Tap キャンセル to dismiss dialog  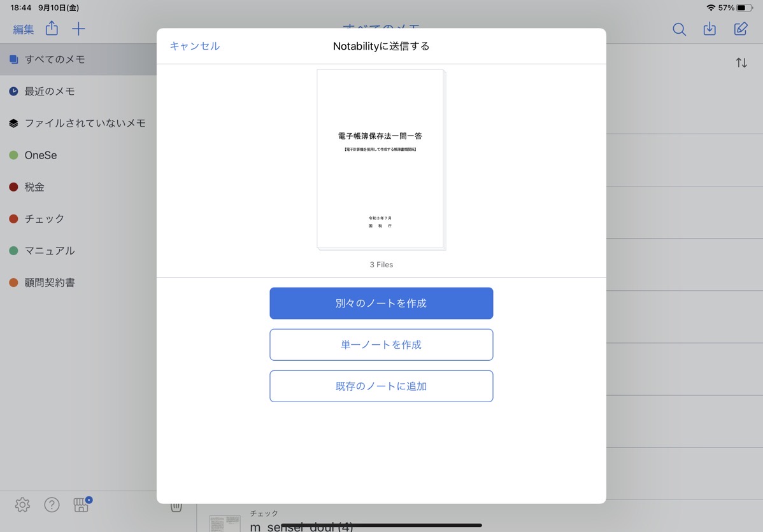point(195,46)
